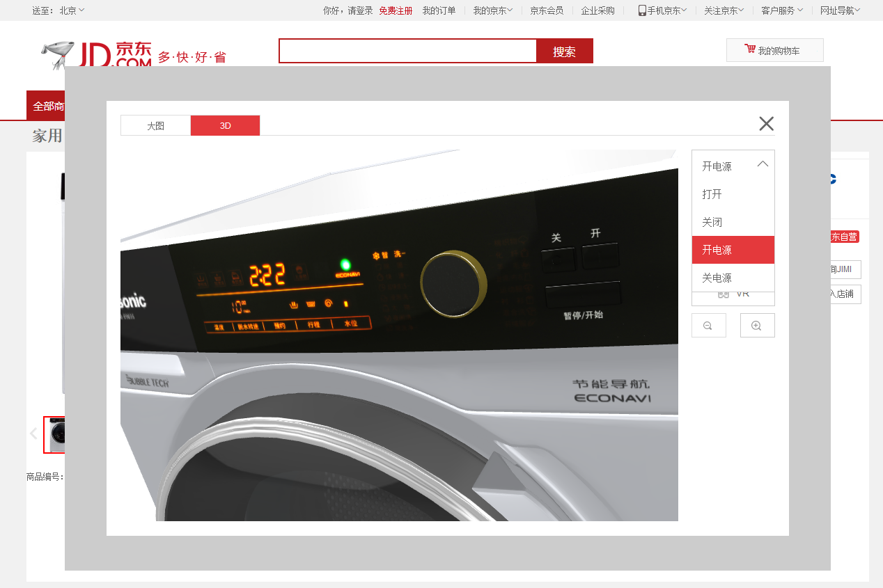Select 关电源 option
The height and width of the screenshot is (588, 883).
[x=733, y=278]
